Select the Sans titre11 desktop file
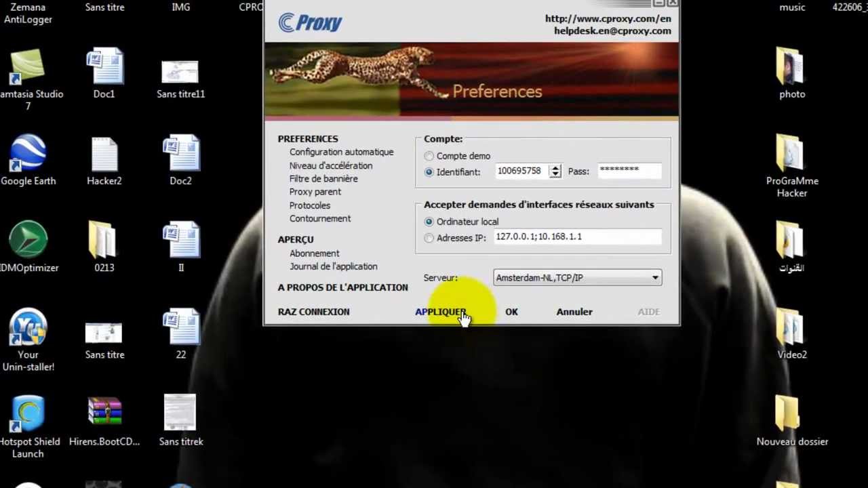The height and width of the screenshot is (488, 868). click(180, 73)
